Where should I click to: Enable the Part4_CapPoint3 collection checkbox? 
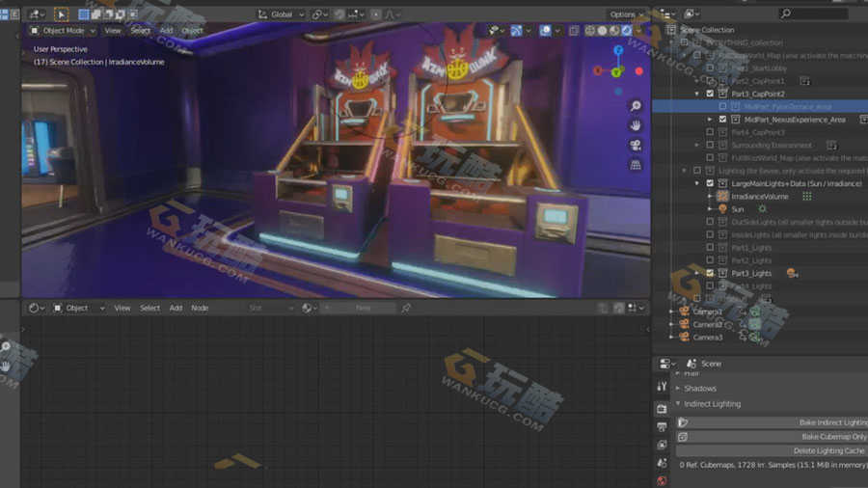(x=710, y=132)
